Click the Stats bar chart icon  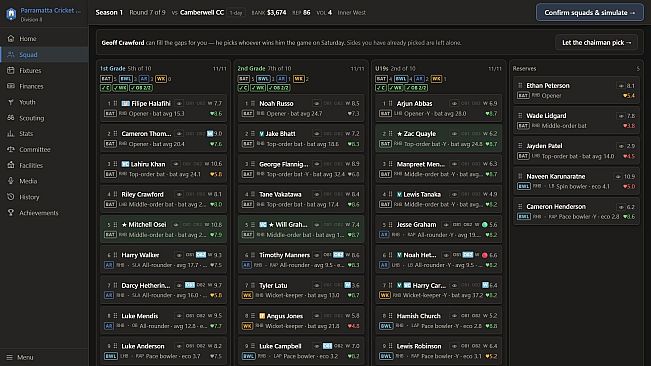11,134
